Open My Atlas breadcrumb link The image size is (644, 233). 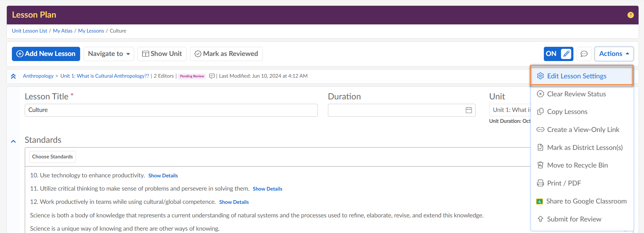(62, 31)
